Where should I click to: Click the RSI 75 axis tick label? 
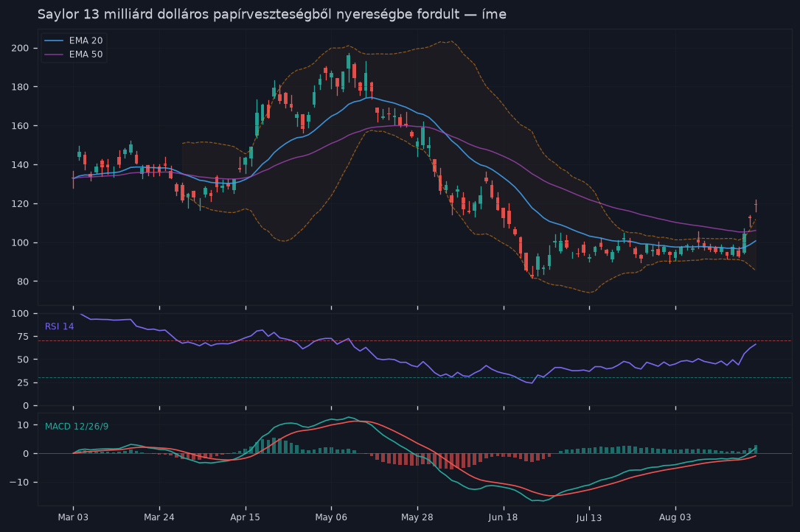click(23, 337)
